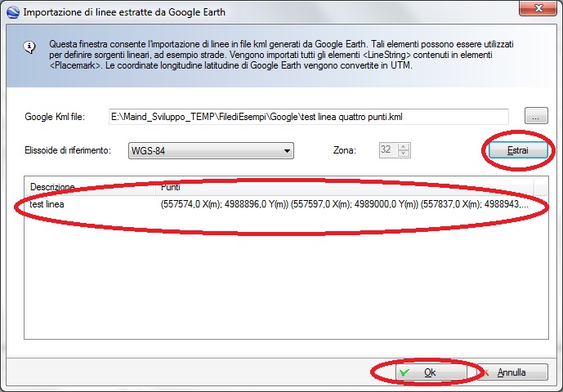The width and height of the screenshot is (563, 392).
Task: Click the info speech bubble icon
Action: coord(29,48)
